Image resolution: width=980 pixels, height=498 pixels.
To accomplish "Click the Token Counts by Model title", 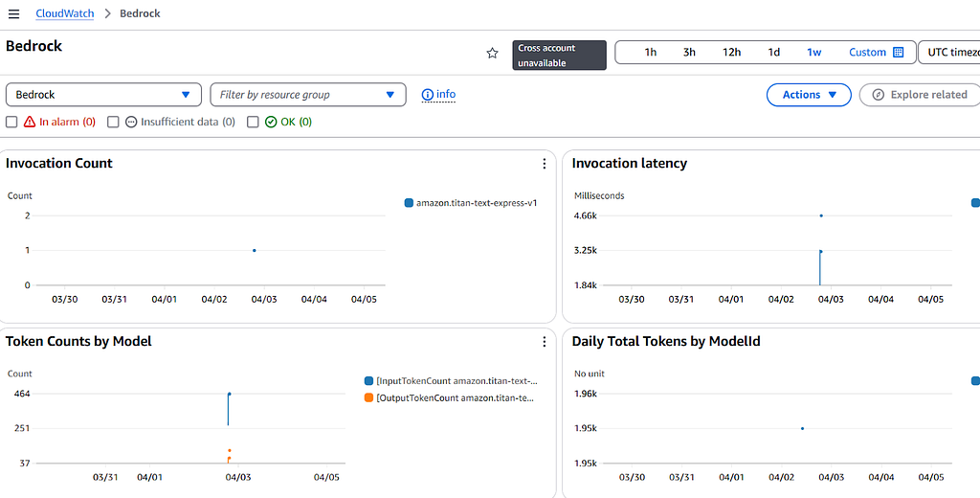I will click(x=78, y=342).
